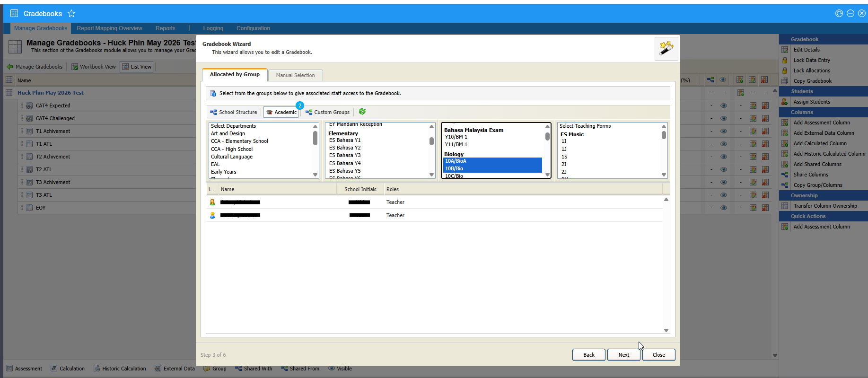Select teaching form 1S under ES Music
Viewport: 868px width, 378px height.
[x=564, y=157]
